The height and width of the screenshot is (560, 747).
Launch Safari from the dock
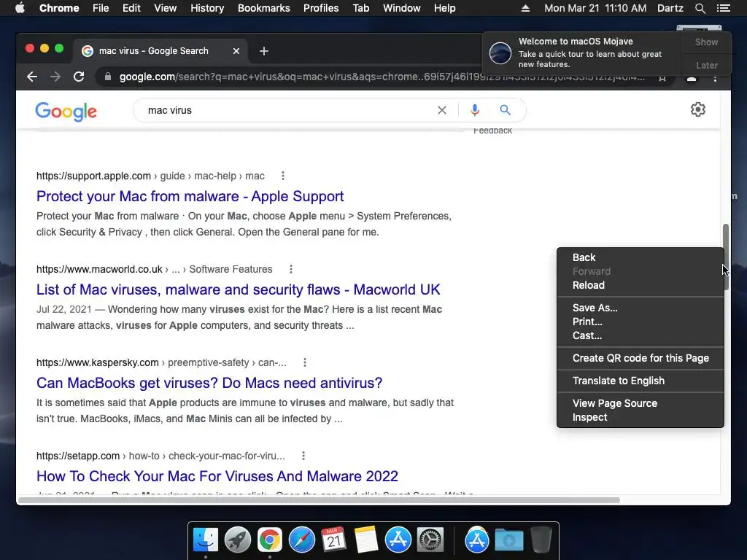tap(301, 540)
